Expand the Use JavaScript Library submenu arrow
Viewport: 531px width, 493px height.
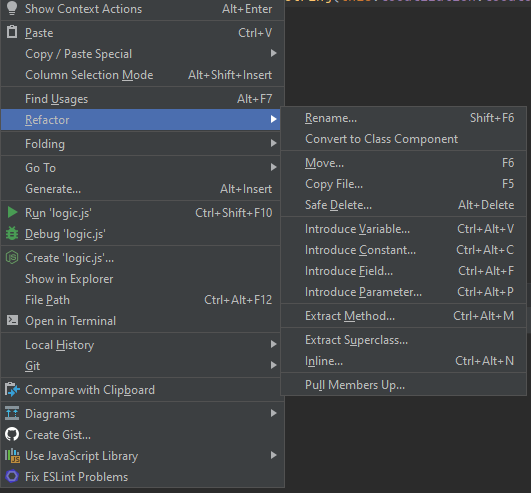(x=274, y=455)
